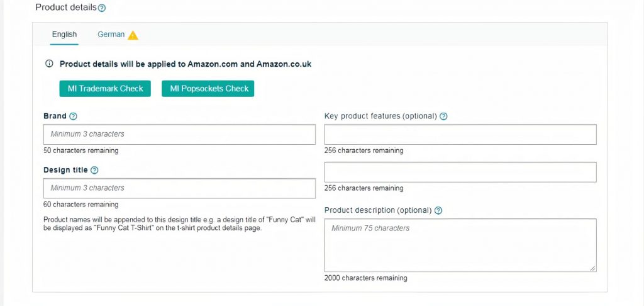The image size is (644, 306).
Task: Switch to the German tab
Action: 111,35
